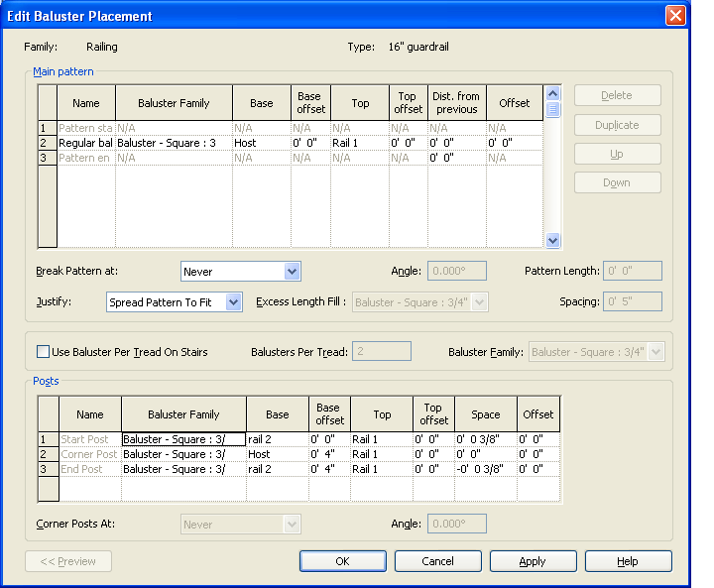Click the OK button
Viewport: 714px width, 588px height.
[342, 561]
